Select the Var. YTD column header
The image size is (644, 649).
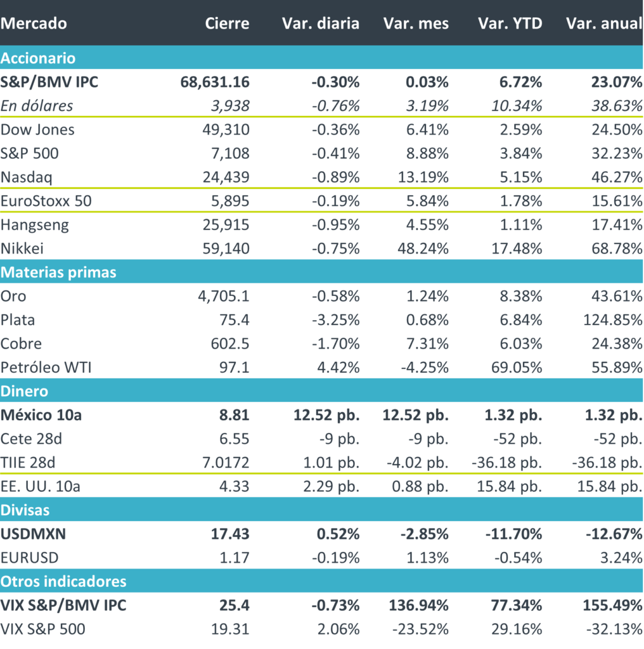[x=510, y=23]
